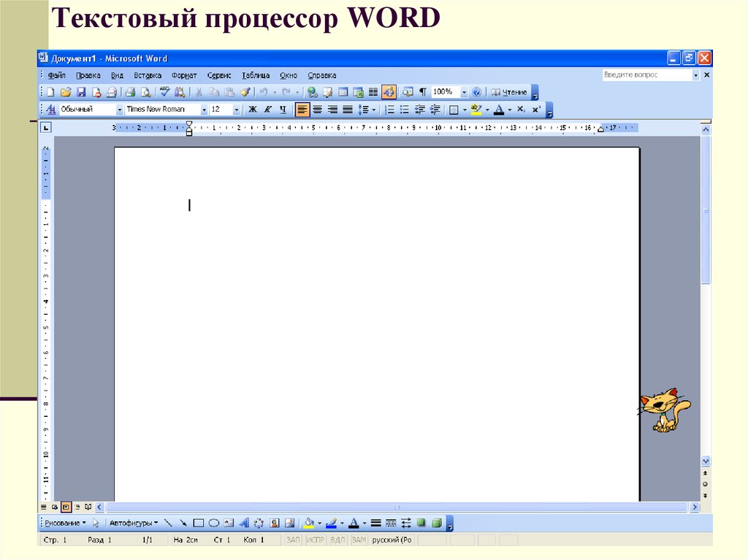Viewport: 748px width, 560px height.
Task: Open the Вставка menu
Action: [148, 75]
